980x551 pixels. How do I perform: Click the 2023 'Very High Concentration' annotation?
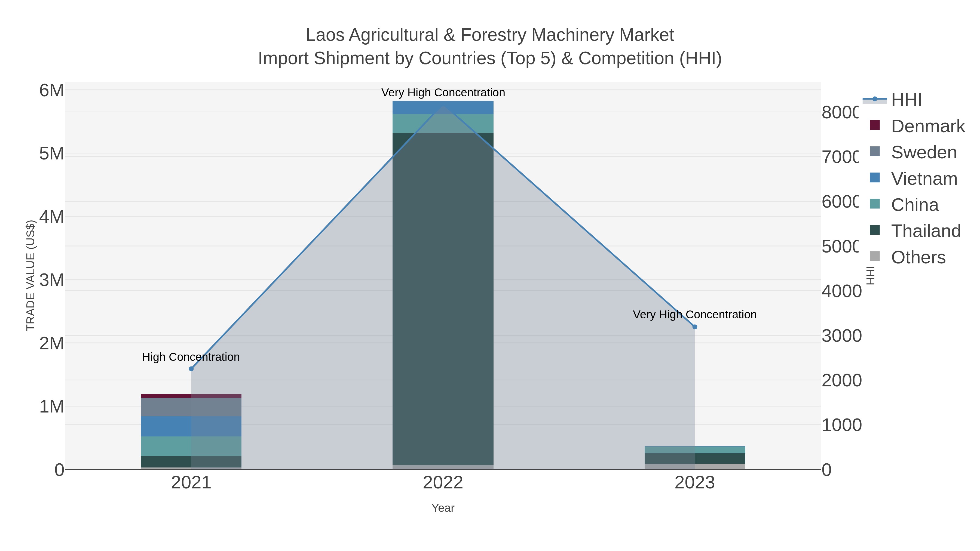(x=695, y=315)
